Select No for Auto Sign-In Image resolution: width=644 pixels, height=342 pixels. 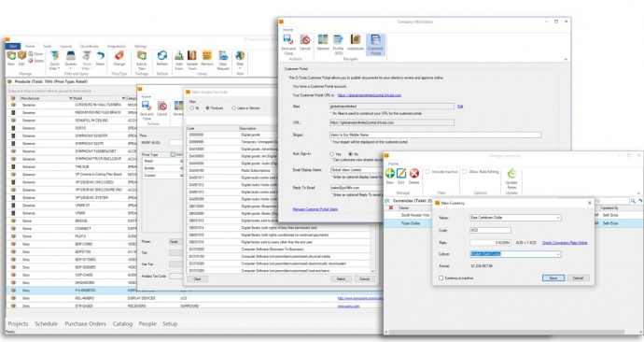350,154
